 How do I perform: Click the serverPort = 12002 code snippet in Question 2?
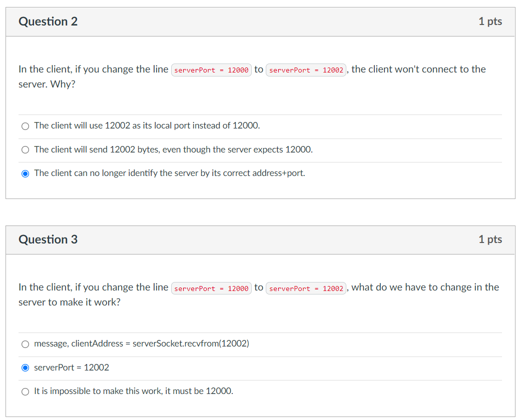[x=306, y=70]
